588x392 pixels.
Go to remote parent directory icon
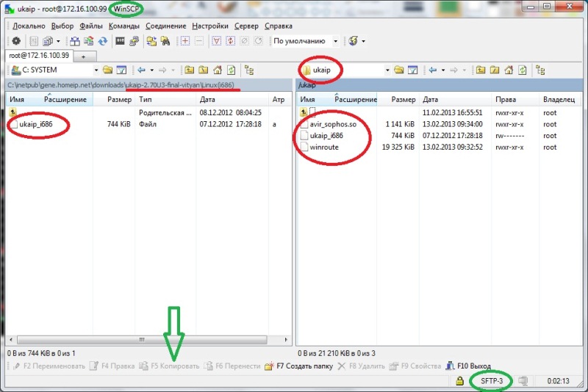click(x=481, y=70)
